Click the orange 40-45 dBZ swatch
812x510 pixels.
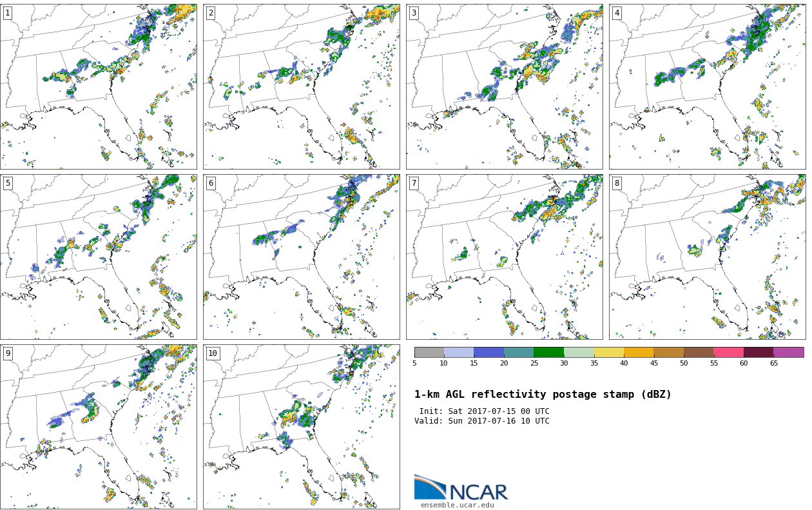click(x=639, y=352)
